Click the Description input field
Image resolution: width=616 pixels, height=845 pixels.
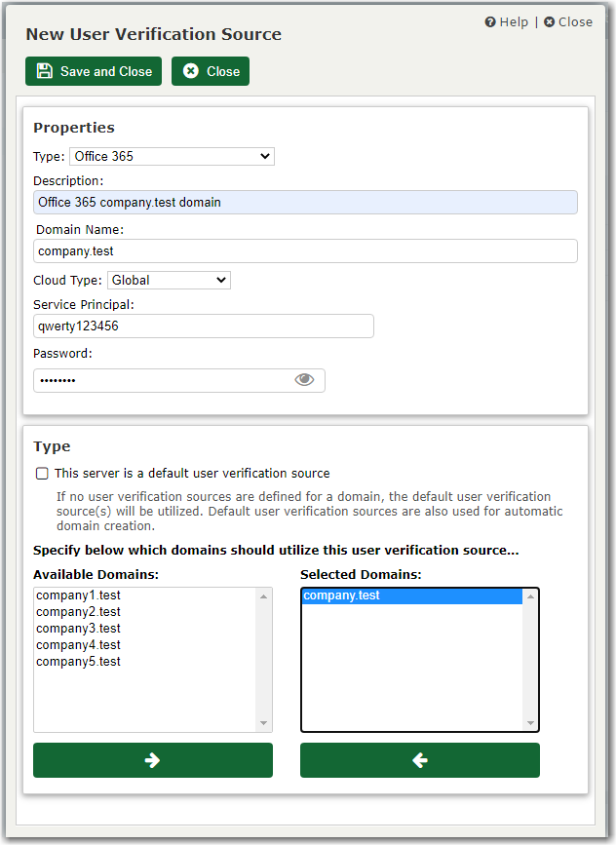[x=305, y=202]
